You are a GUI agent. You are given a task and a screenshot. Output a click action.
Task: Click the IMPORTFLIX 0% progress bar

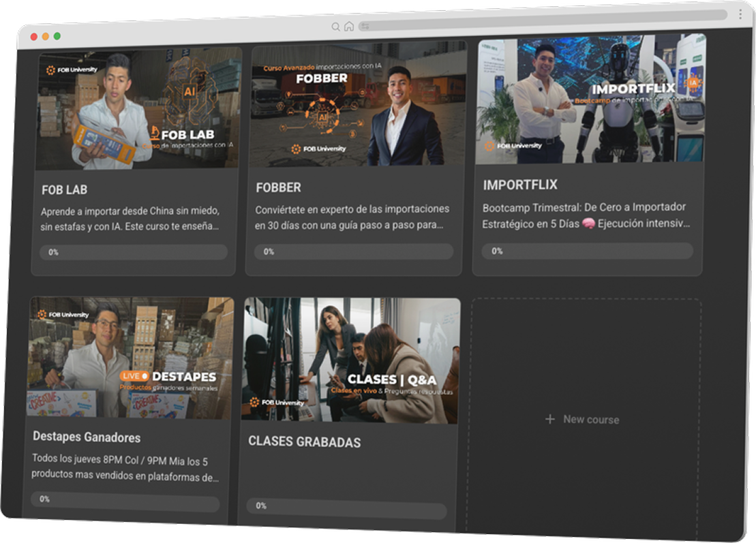pyautogui.click(x=587, y=251)
